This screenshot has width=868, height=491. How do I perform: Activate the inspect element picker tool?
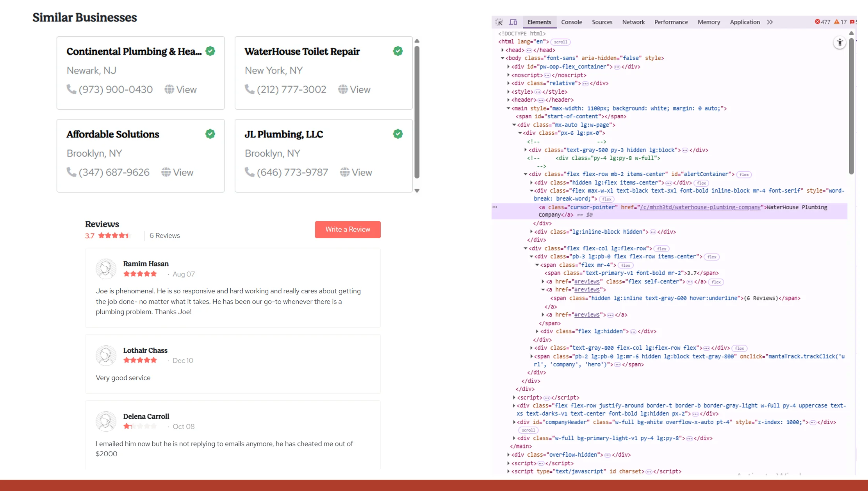500,22
